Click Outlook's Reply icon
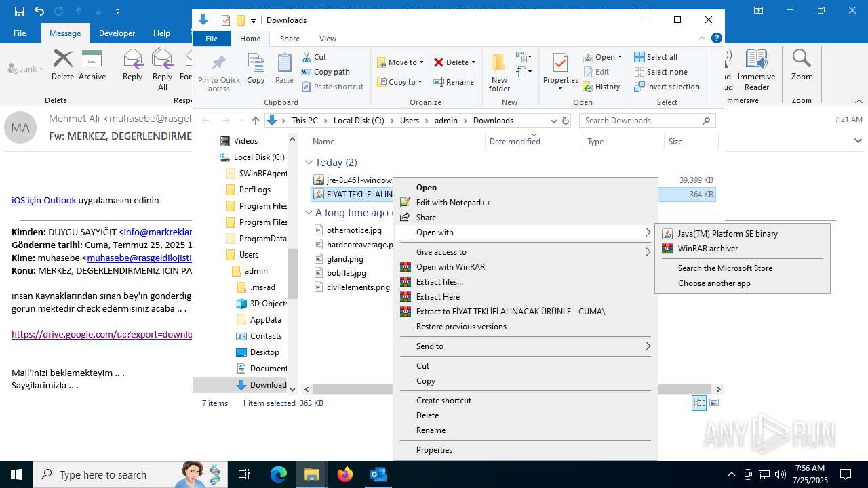This screenshot has height=488, width=868. (x=133, y=60)
